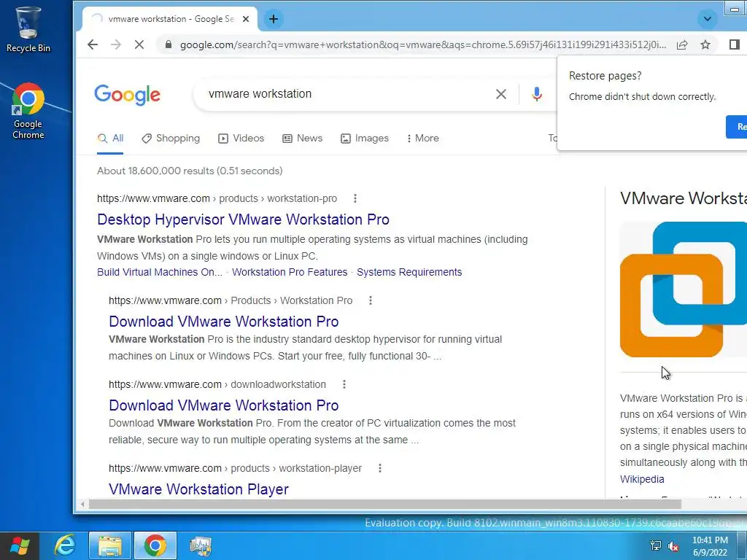Share this page icon in address bar
This screenshot has width=747, height=560.
(x=682, y=44)
